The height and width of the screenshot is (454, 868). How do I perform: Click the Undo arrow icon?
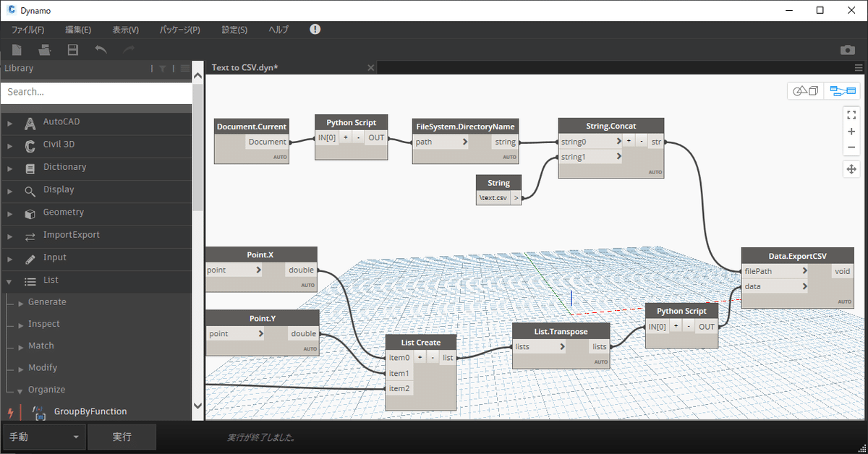[x=101, y=50]
